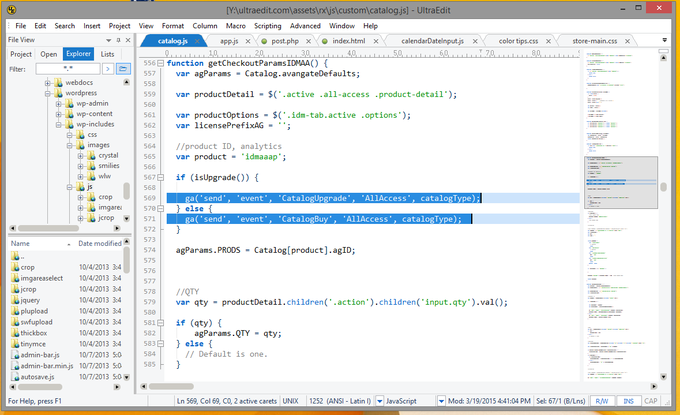
Task: Expand the wp-content tree node
Action: pos(59,114)
